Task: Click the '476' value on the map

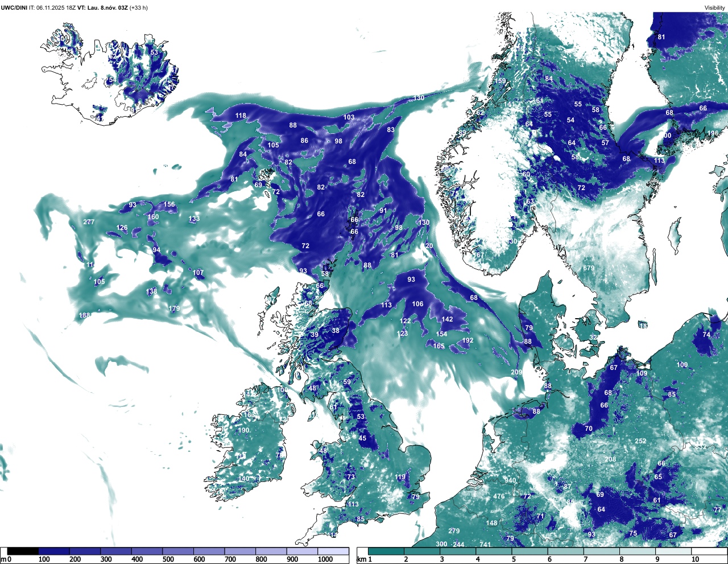Action: click(499, 496)
